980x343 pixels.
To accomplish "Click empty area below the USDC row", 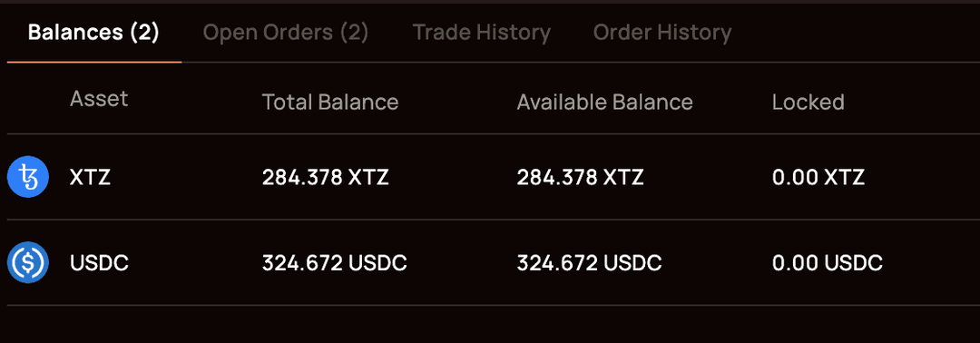I will (490, 324).
